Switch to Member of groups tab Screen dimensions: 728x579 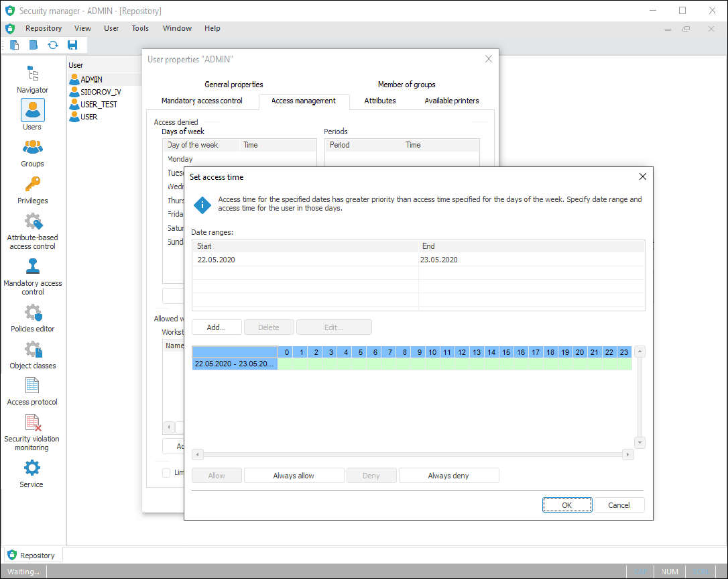407,85
